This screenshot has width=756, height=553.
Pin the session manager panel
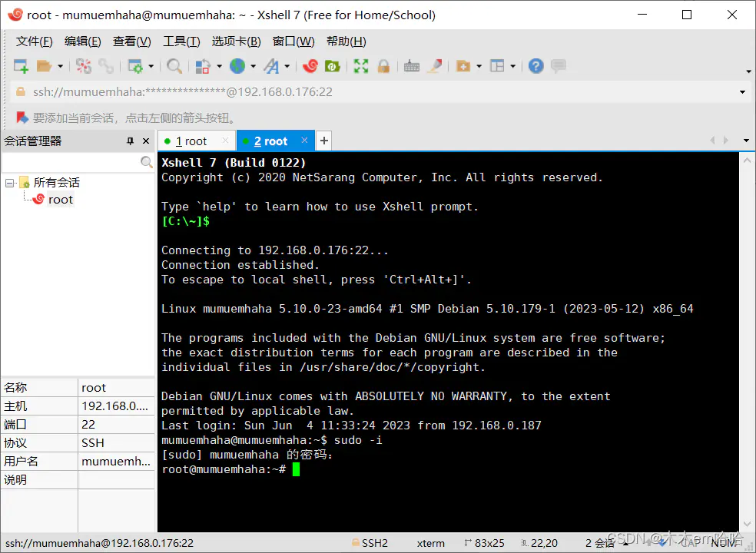point(130,141)
